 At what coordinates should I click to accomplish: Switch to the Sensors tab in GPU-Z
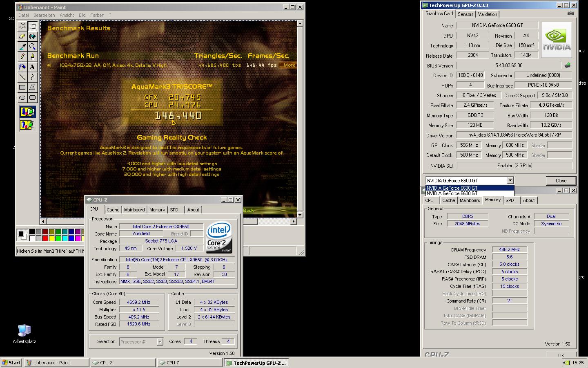pos(465,14)
